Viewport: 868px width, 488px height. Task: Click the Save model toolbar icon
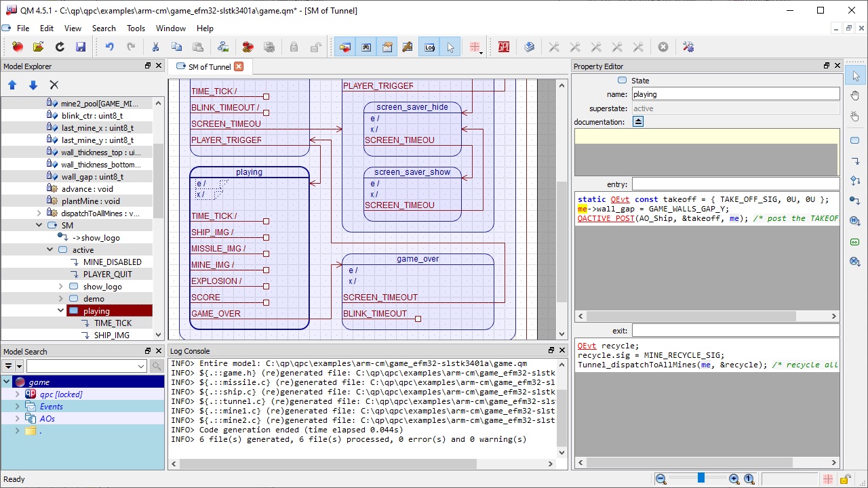pos(81,47)
